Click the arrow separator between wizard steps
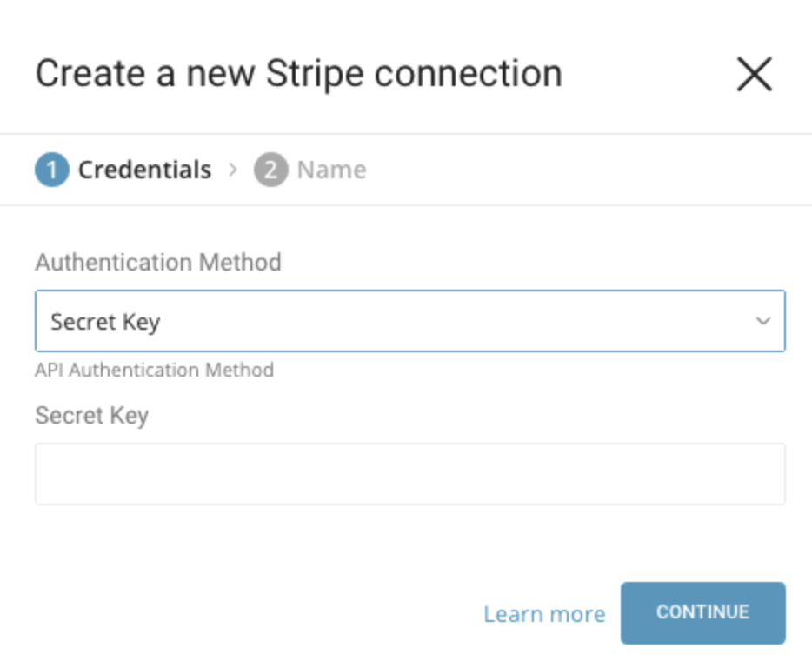The image size is (812, 668). (x=232, y=170)
